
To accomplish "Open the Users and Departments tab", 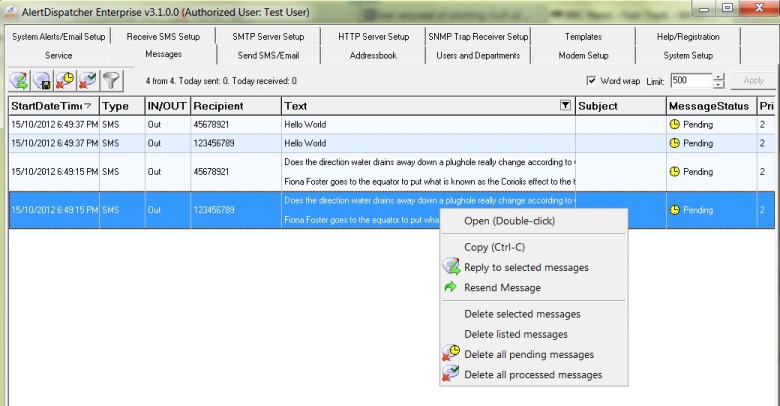I will point(478,55).
